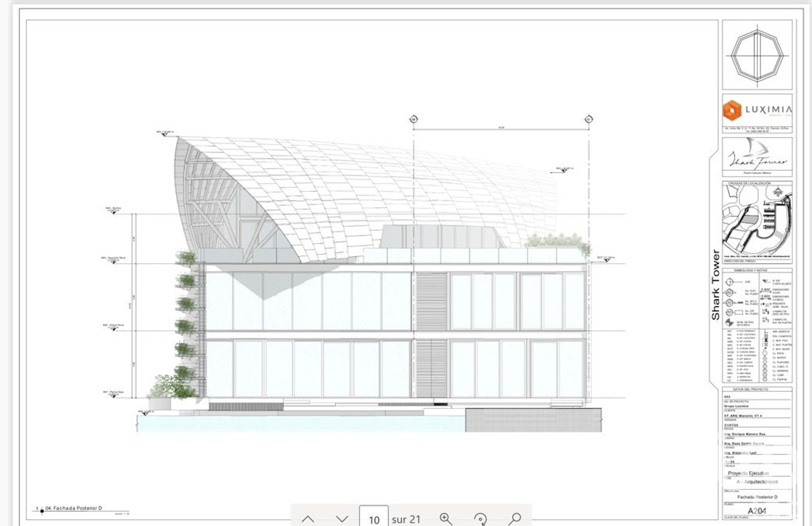
Task: Click 'A - Arquitectónicos' discipline text
Action: click(x=757, y=482)
